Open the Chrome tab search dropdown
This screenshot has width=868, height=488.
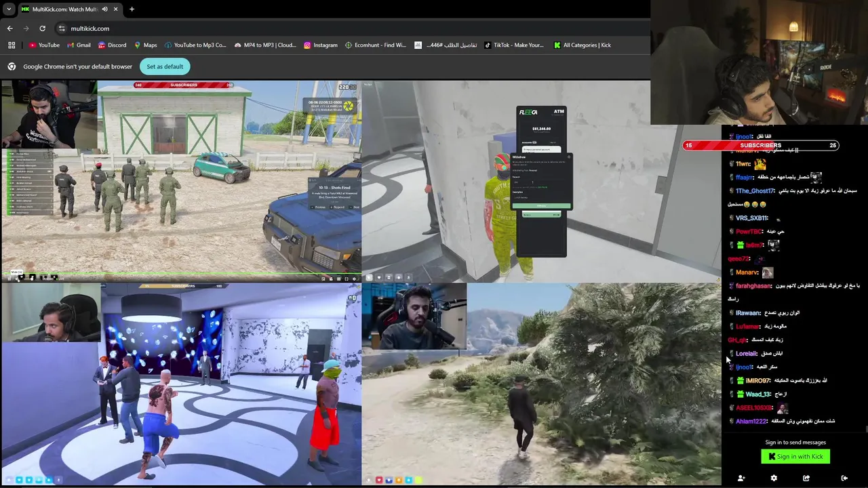[9, 9]
